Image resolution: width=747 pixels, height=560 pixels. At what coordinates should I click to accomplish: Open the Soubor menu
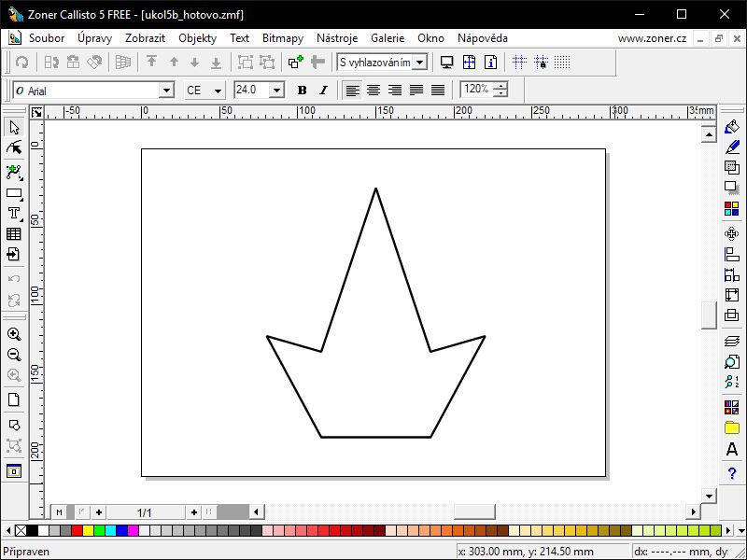coord(47,38)
